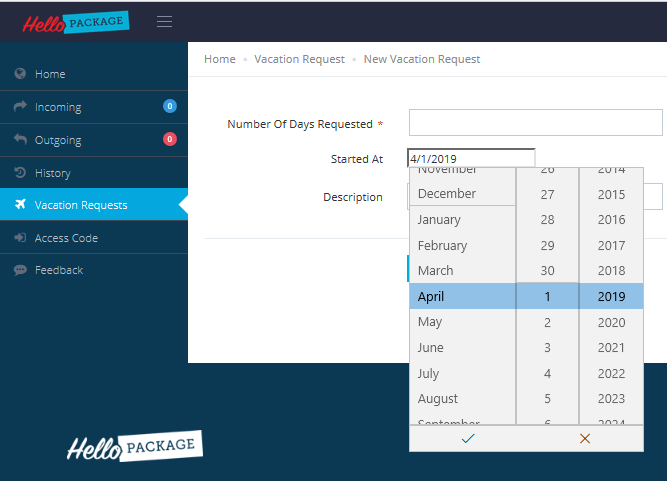Click the hamburger menu icon in header
The height and width of the screenshot is (481, 667).
point(165,22)
